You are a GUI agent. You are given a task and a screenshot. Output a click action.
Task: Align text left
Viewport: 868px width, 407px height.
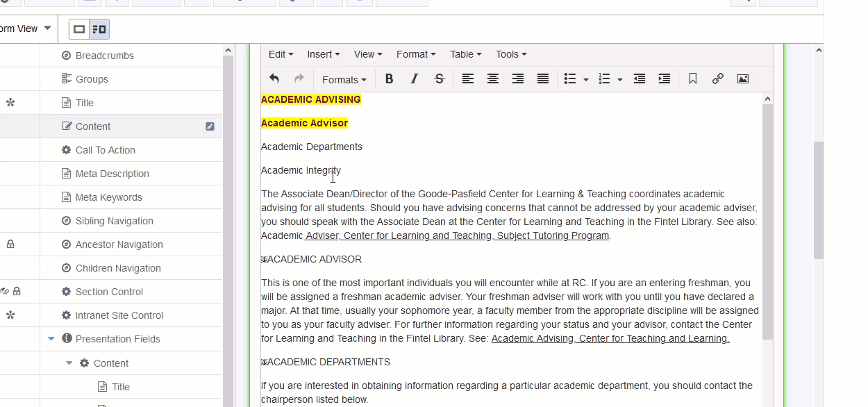point(468,79)
